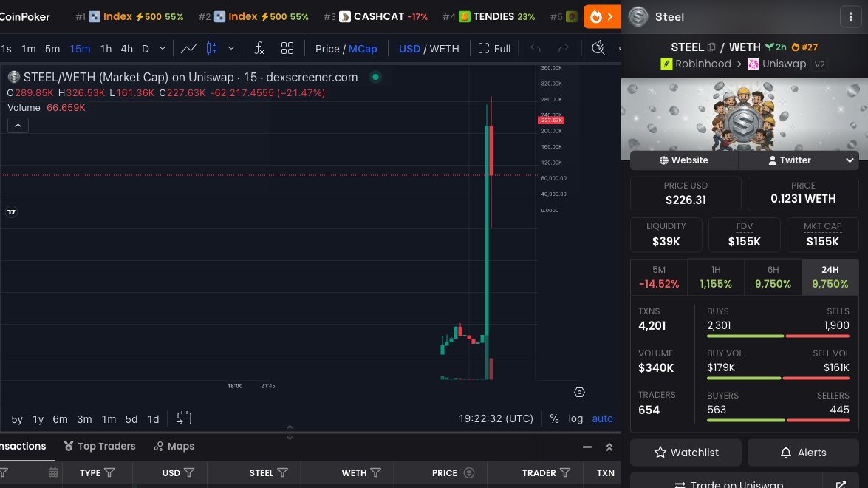The image size is (868, 488).
Task: Open trending #4 TENDIES token
Action: (489, 16)
